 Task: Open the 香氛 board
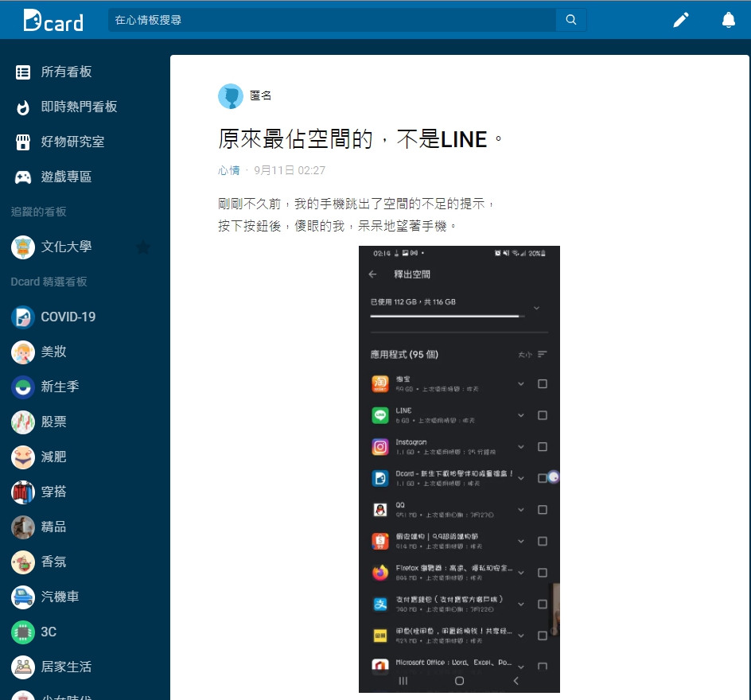53,562
